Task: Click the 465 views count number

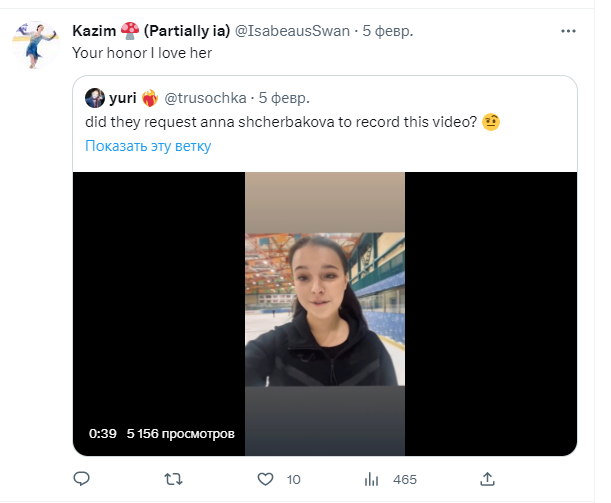Action: (x=405, y=480)
